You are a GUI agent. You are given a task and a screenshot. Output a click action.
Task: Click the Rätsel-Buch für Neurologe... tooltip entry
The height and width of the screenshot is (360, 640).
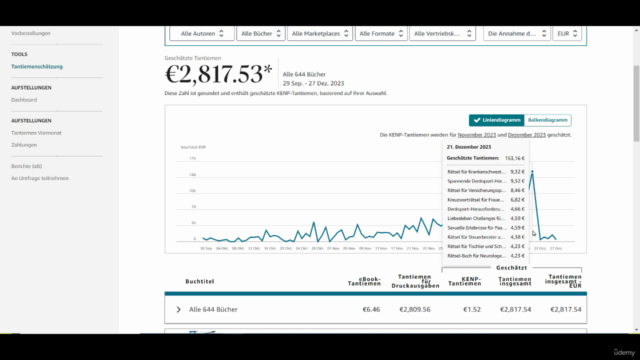(x=486, y=256)
